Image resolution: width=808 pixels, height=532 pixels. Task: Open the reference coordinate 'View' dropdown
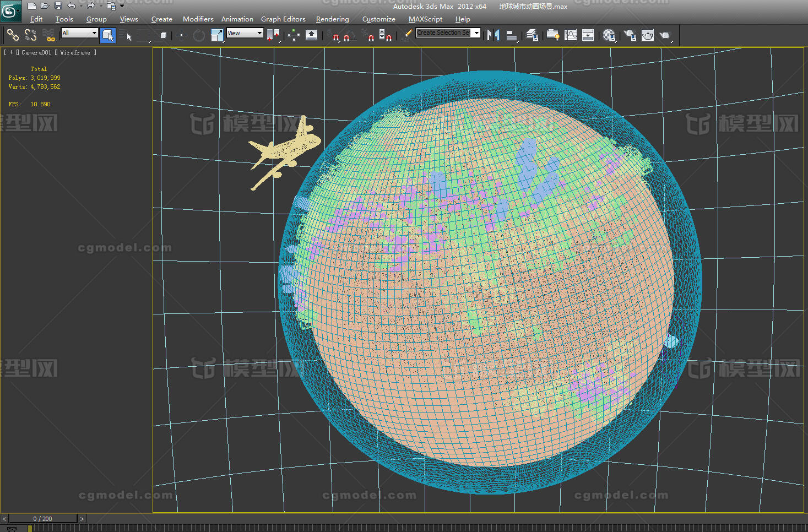(259, 33)
